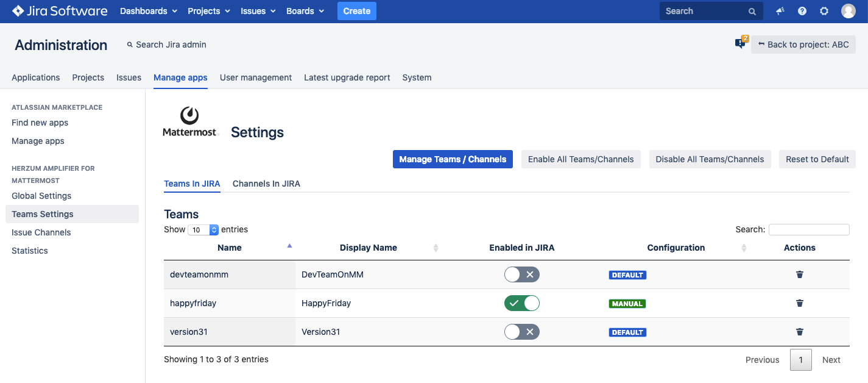Open Issue Channels in the sidebar
Image resolution: width=868 pixels, height=383 pixels.
[41, 232]
